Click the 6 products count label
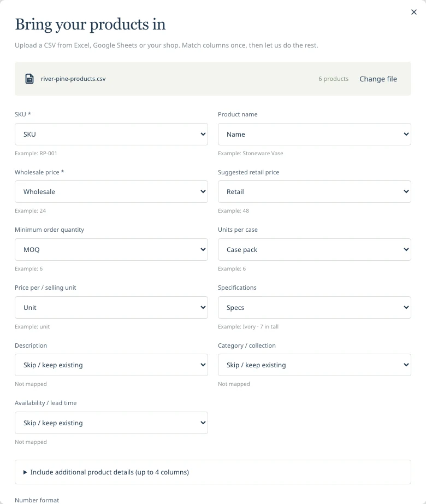The image size is (426, 504). click(x=333, y=79)
